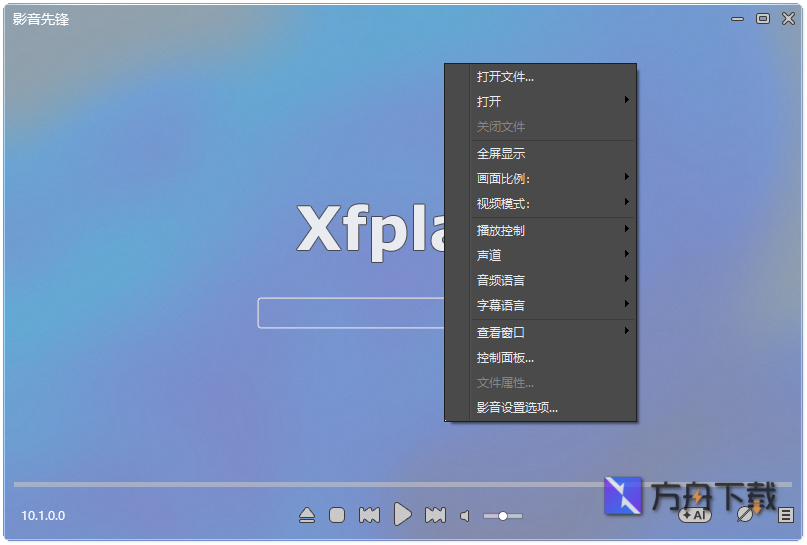
Task: Close the 影音先锋 player window
Action: coord(788,19)
